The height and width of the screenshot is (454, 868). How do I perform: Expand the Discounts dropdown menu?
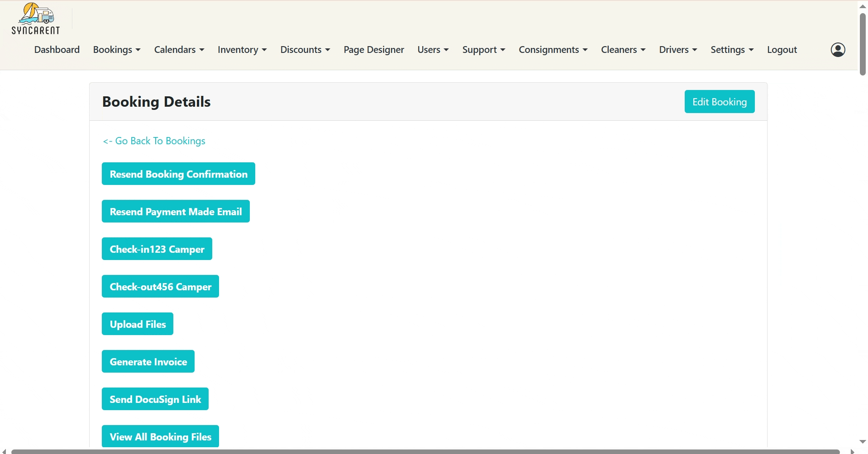[305, 50]
